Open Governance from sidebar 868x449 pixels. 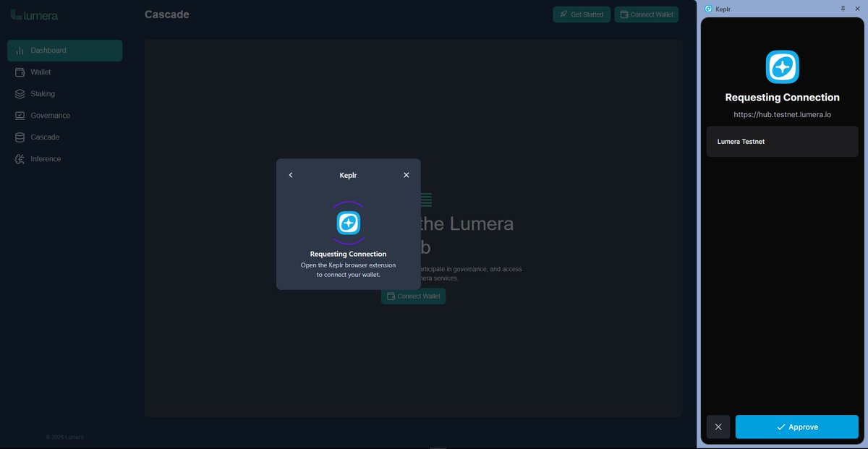coord(64,116)
